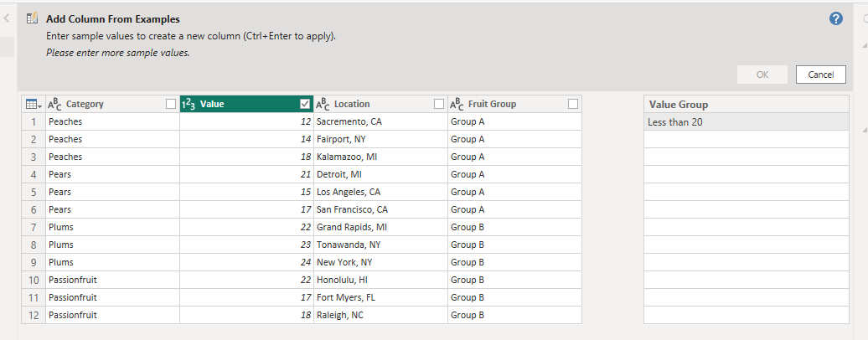Click Value Group cell beside Detroit, MI row
The image size is (868, 340).
pos(747,174)
